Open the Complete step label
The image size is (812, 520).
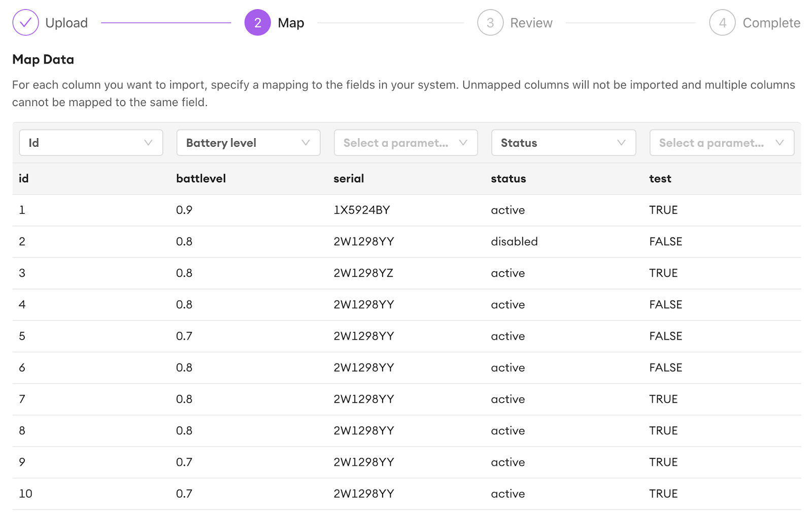771,23
